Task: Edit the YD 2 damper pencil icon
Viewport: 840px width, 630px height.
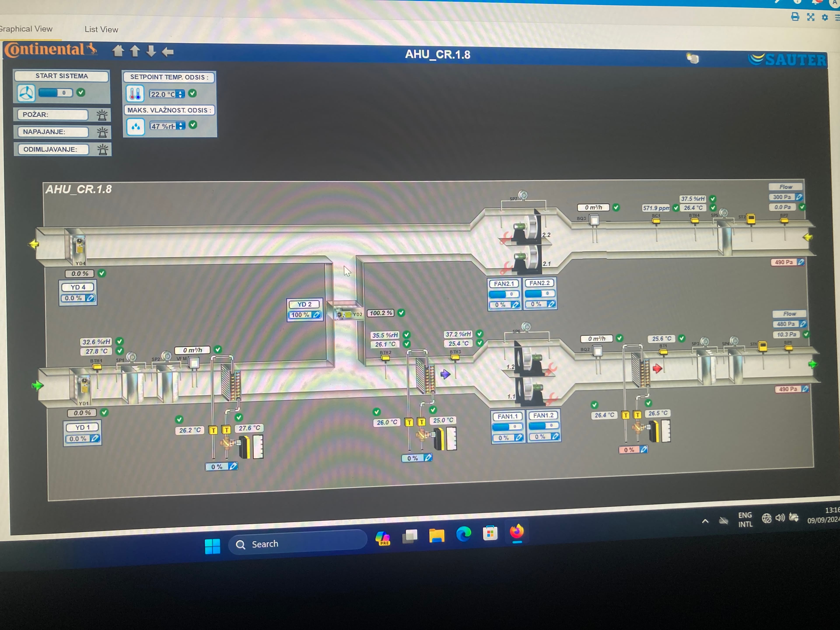Action: (x=316, y=315)
